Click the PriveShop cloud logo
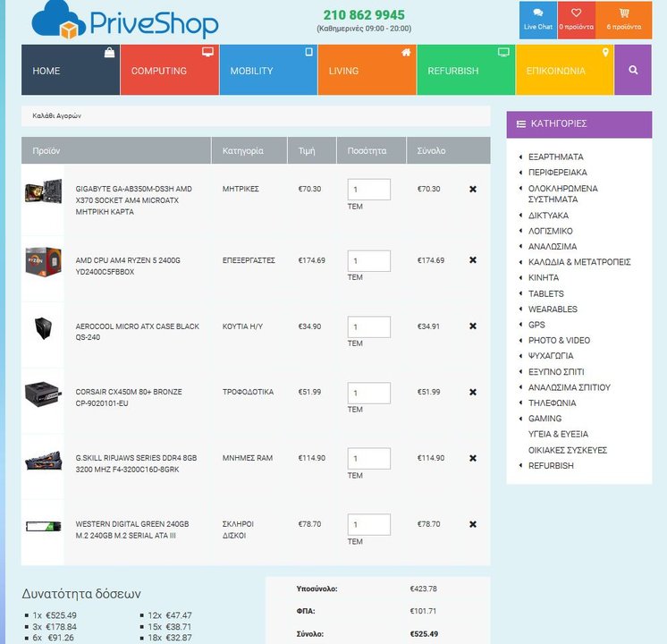This screenshot has width=667, height=644. pyautogui.click(x=124, y=21)
